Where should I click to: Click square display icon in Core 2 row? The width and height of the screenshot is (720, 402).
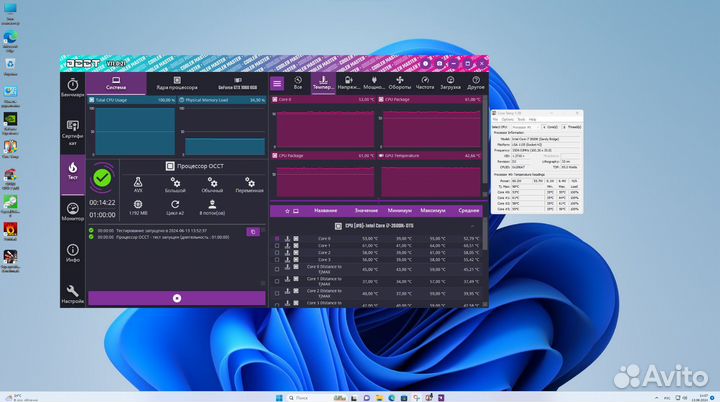296,253
